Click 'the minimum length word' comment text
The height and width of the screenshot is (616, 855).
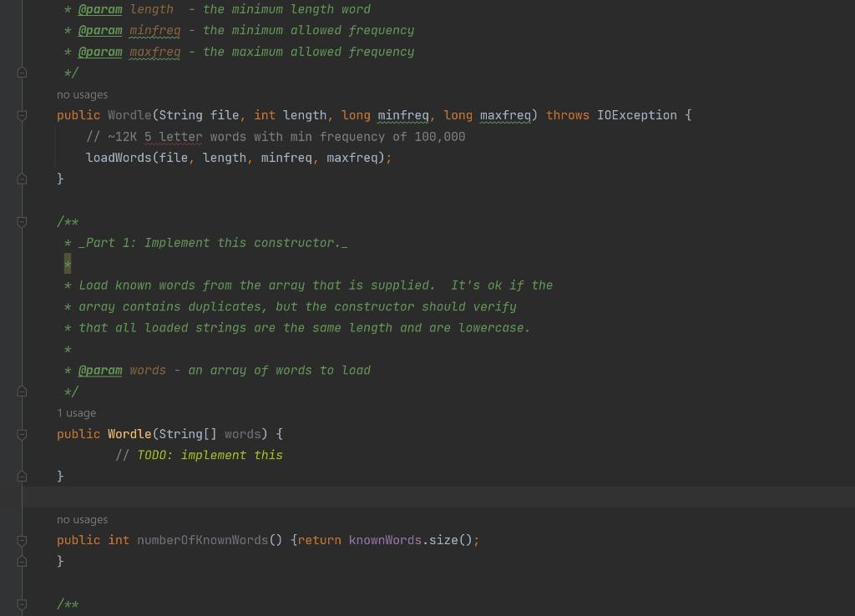[286, 9]
